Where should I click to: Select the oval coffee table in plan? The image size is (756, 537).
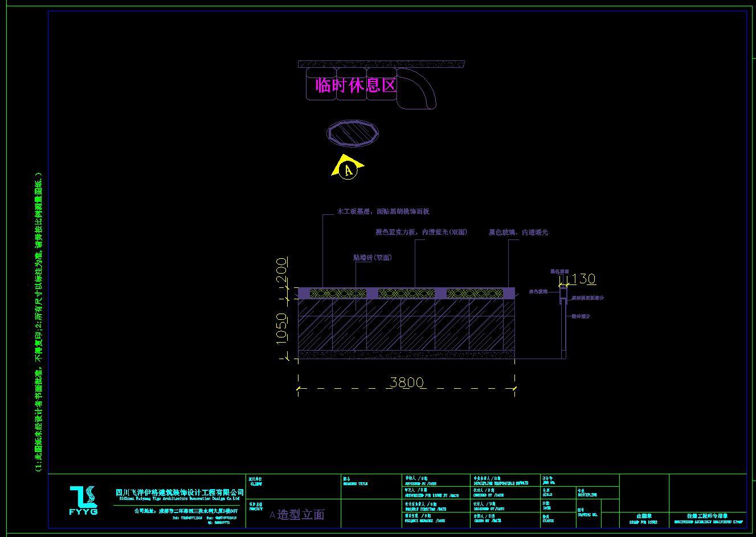click(x=353, y=133)
